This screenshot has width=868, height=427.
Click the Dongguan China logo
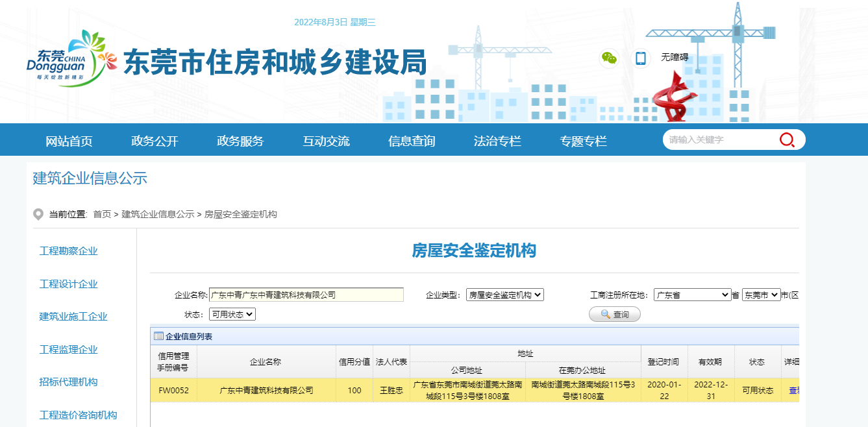tap(65, 59)
